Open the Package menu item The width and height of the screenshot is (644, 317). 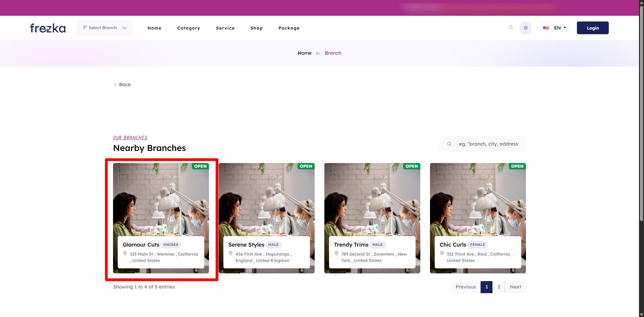pyautogui.click(x=289, y=28)
